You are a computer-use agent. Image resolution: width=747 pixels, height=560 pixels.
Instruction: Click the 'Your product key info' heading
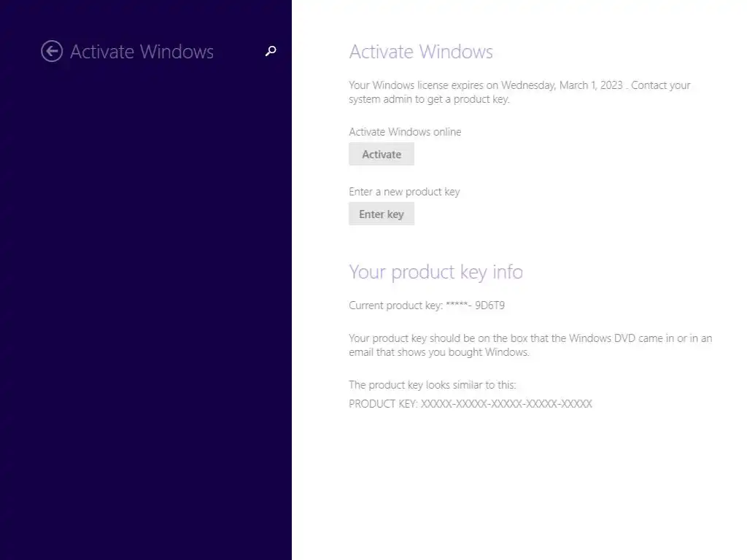pos(436,272)
